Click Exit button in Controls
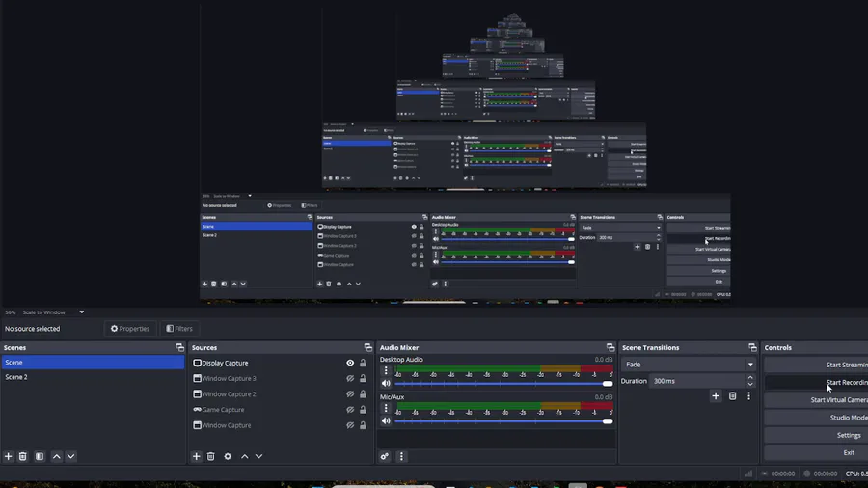This screenshot has width=868, height=488. pos(816,452)
